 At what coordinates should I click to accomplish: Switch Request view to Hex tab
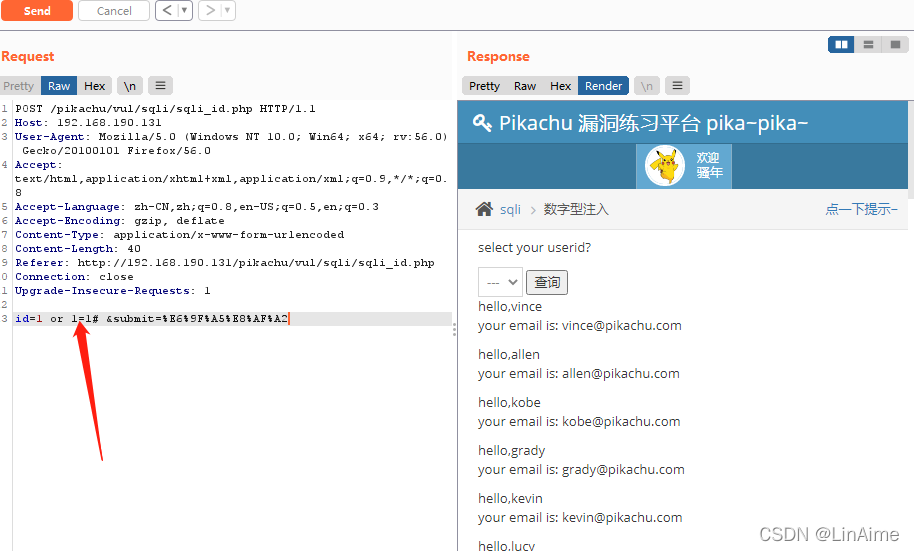point(94,86)
